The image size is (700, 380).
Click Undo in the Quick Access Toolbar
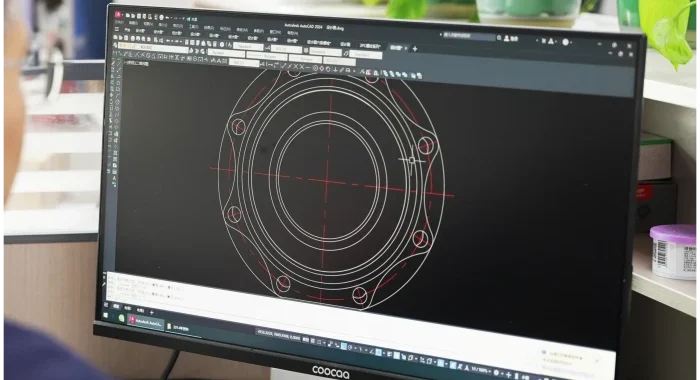(167, 17)
